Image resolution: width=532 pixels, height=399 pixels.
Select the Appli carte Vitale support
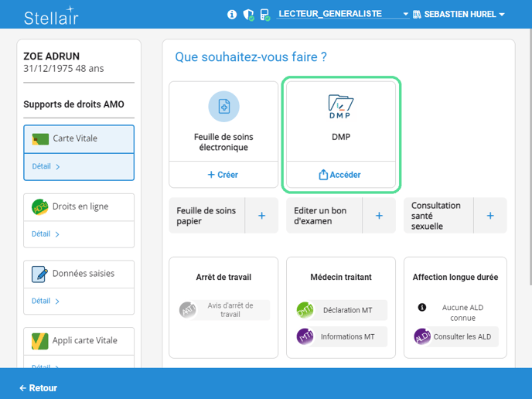coord(79,341)
